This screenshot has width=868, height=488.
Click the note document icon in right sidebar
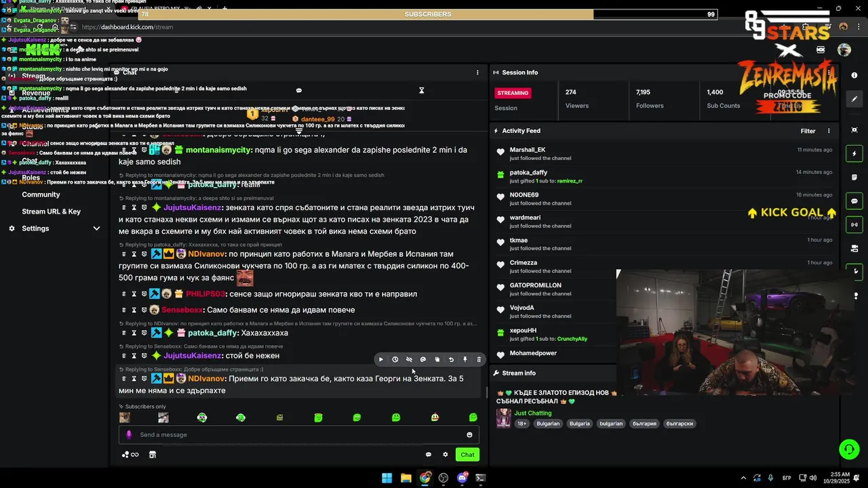tap(854, 178)
